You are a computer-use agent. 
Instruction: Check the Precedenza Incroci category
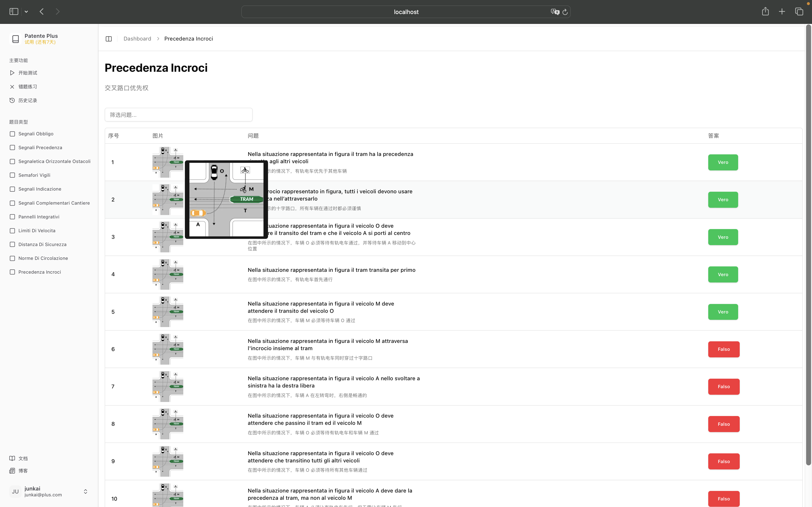coord(12,272)
